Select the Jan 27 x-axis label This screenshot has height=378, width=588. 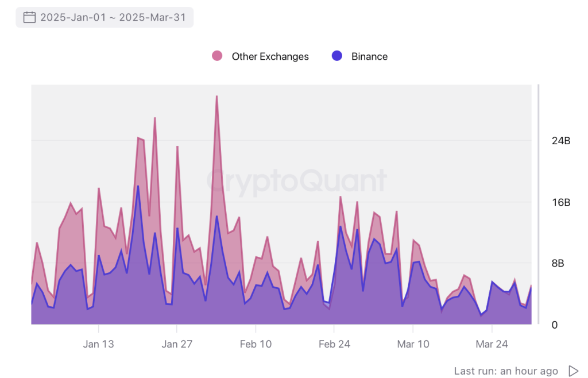177,344
